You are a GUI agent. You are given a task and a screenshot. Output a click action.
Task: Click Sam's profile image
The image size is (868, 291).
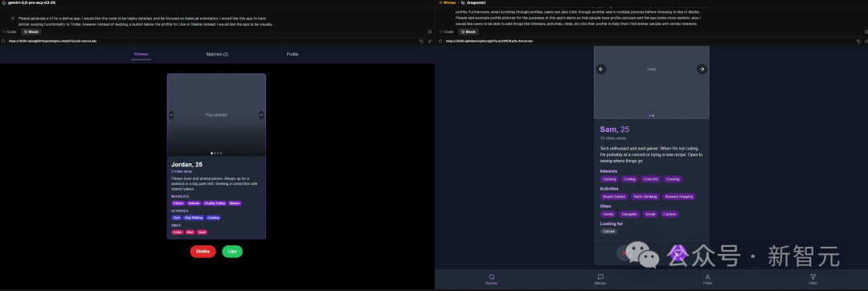pos(652,82)
